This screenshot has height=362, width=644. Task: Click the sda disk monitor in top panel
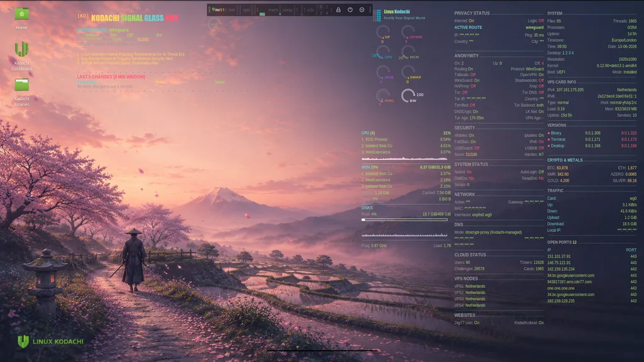click(310, 10)
